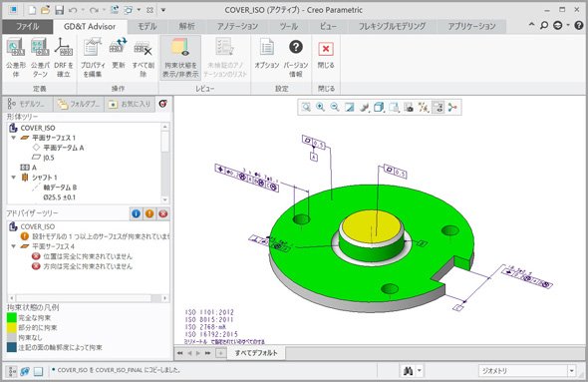This screenshot has height=382, width=588.
Task: Toggle web browser icon in status bar
Action: coord(25,371)
